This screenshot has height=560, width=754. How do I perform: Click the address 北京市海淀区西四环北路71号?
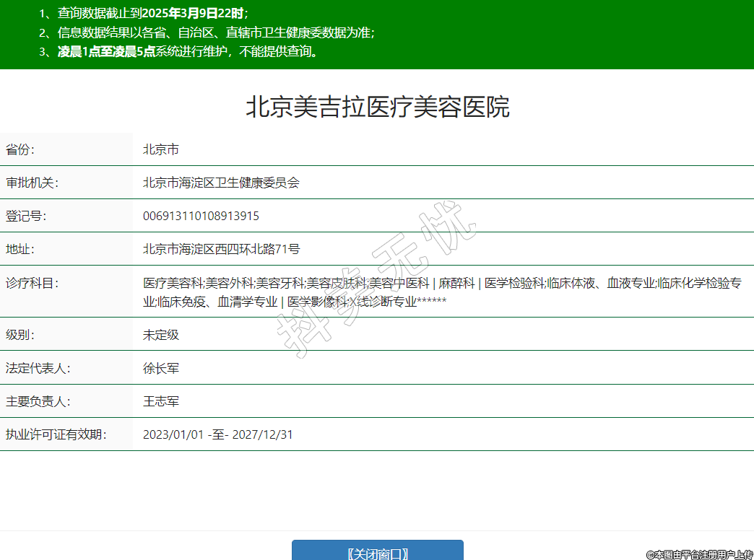221,249
